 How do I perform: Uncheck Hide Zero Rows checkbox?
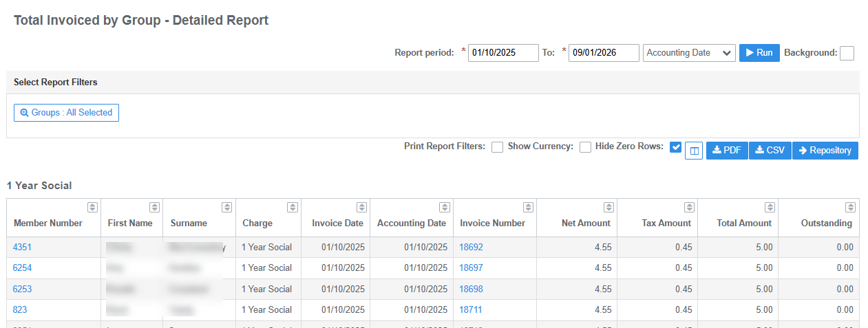675,147
